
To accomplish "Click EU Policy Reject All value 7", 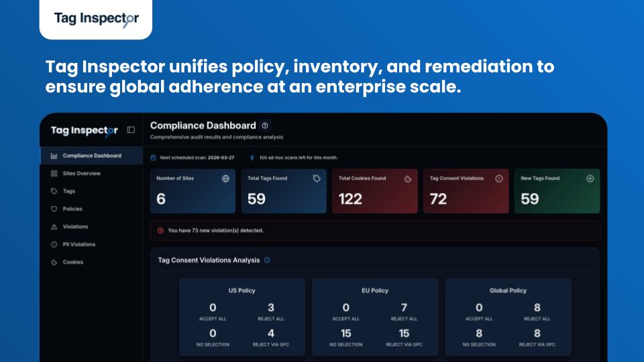I will pos(404,308).
